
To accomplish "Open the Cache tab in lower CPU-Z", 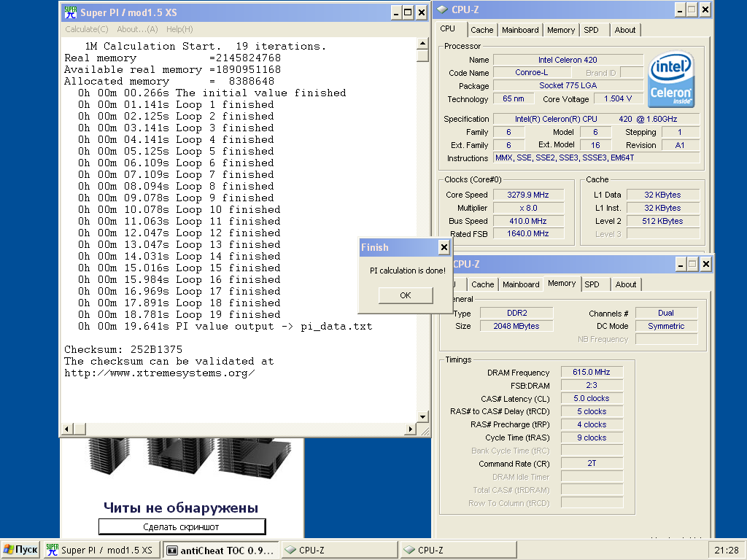I will [x=483, y=284].
